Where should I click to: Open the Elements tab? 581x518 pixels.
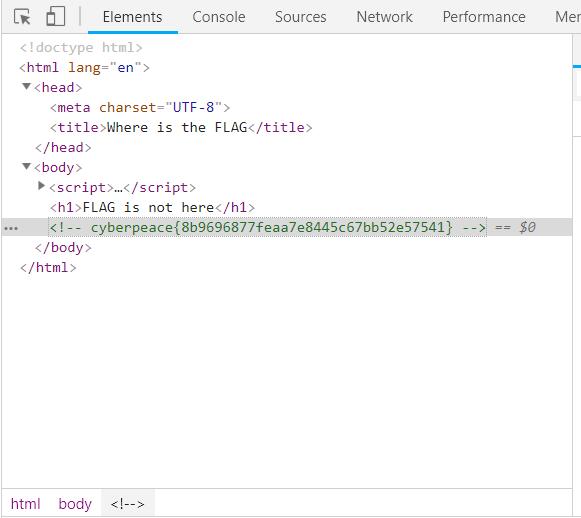pyautogui.click(x=133, y=17)
